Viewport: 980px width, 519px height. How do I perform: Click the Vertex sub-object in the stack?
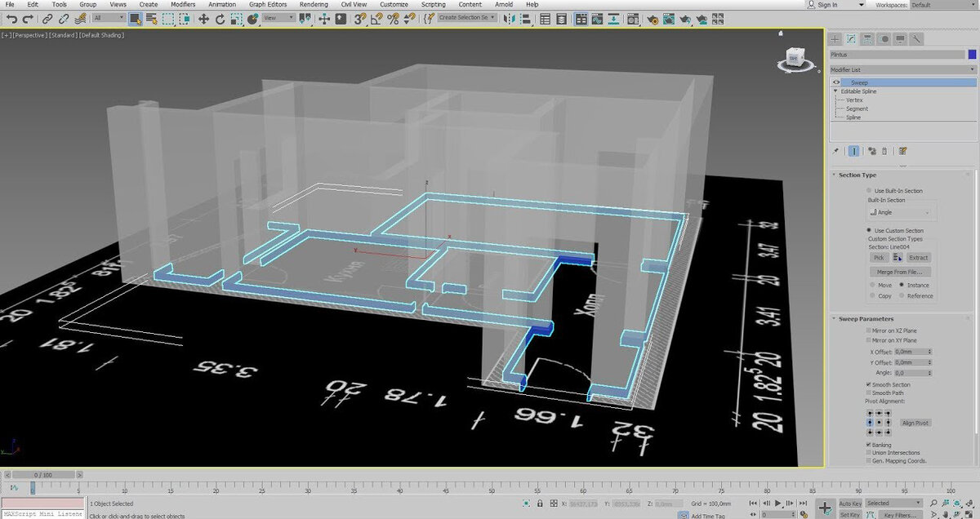click(854, 100)
